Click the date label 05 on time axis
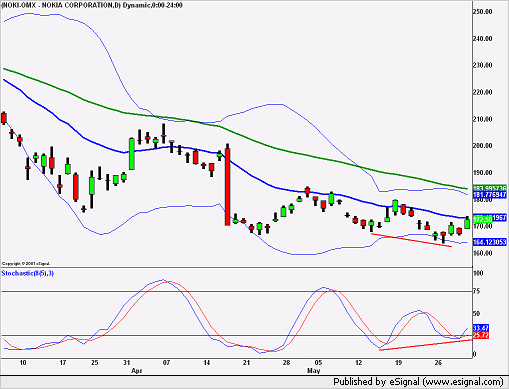509x389 pixels. click(x=318, y=363)
